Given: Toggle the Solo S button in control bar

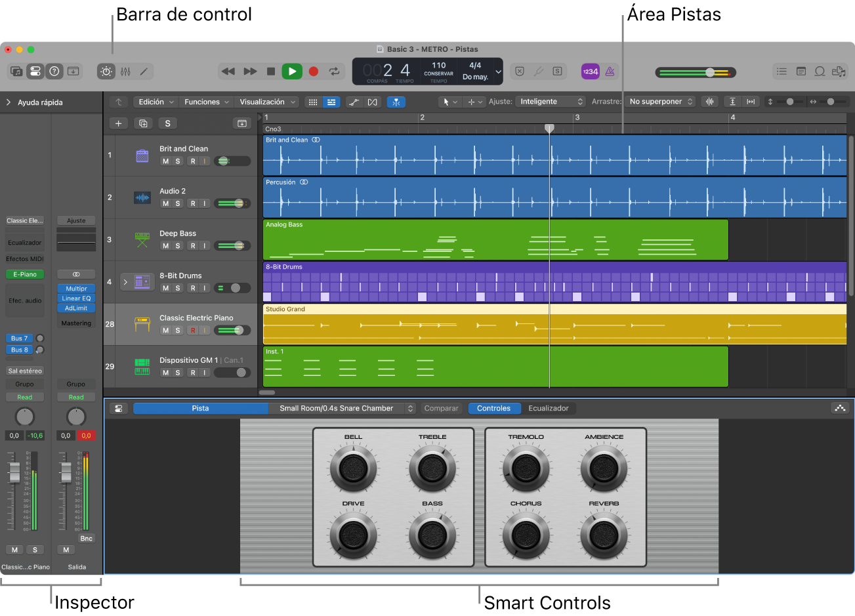Looking at the screenshot, I should [557, 72].
